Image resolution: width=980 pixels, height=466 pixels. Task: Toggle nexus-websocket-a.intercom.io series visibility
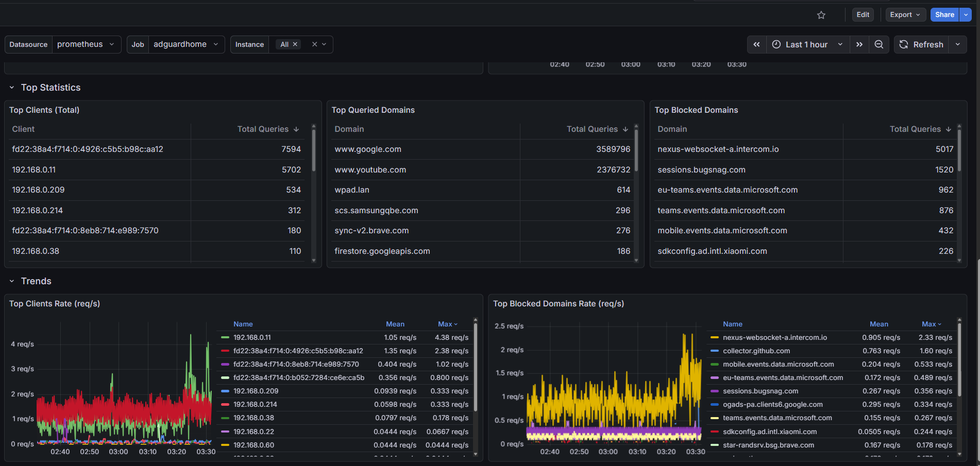coord(774,338)
